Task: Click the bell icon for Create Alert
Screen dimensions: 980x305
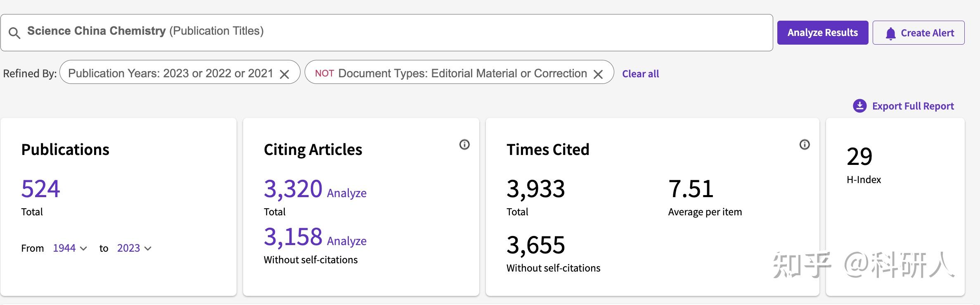Action: [x=890, y=33]
